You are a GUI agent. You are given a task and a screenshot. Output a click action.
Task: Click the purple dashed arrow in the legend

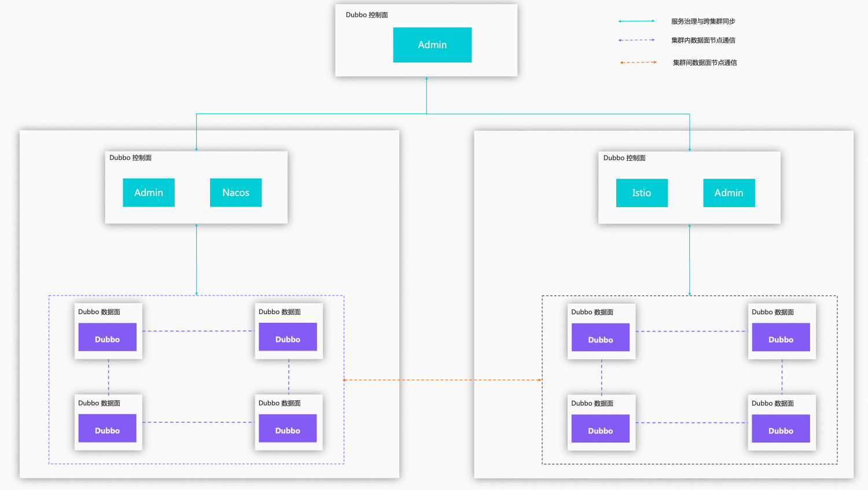point(637,40)
